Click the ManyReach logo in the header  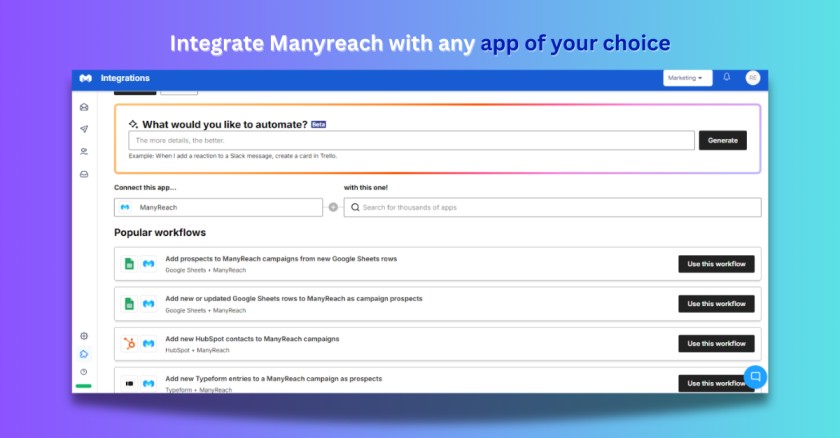coord(85,78)
